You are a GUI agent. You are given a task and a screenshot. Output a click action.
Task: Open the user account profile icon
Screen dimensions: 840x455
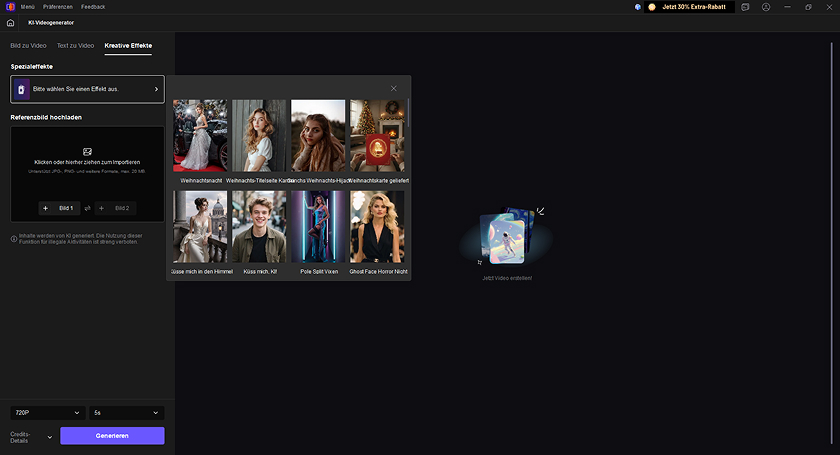pos(766,6)
